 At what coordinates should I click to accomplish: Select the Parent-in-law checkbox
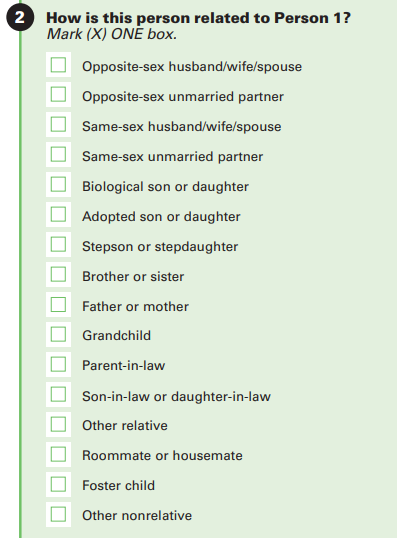[58, 364]
